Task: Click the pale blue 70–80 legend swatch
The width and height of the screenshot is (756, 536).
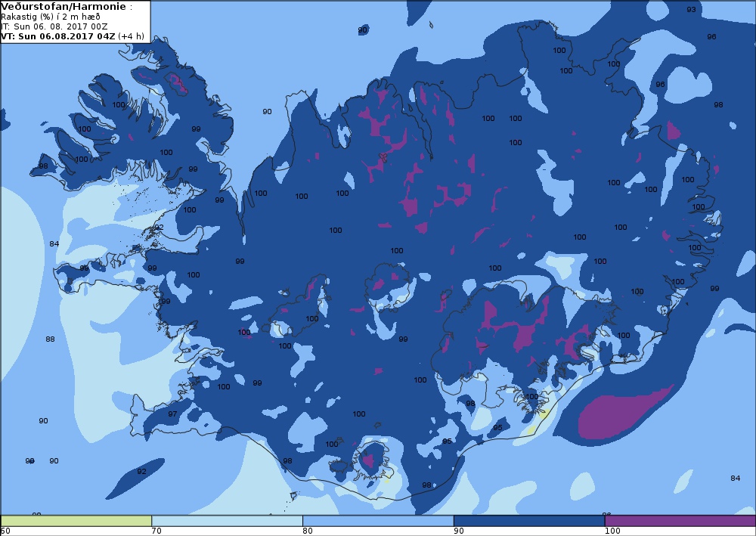Action: point(227,521)
